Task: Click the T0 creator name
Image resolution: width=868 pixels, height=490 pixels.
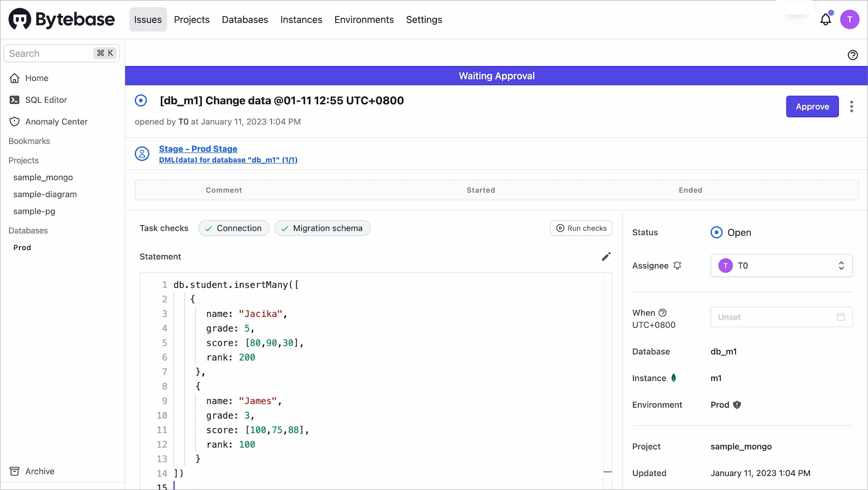Action: pyautogui.click(x=183, y=122)
